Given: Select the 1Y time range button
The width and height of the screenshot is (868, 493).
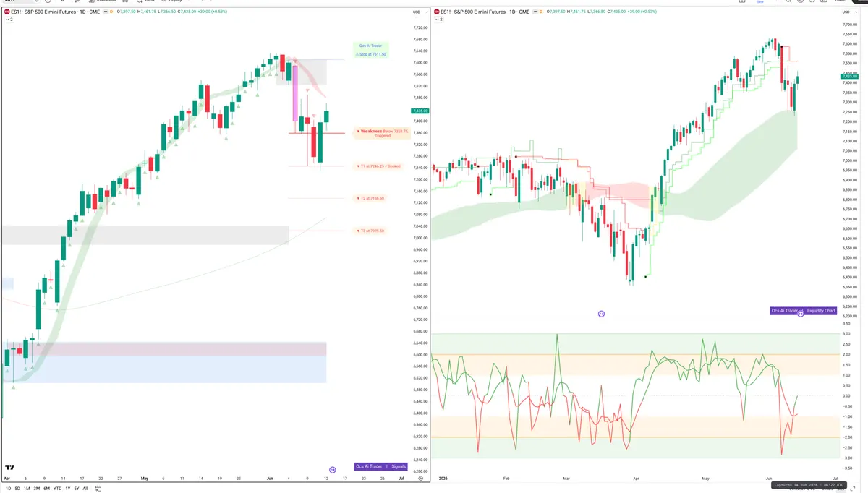Looking at the screenshot, I should click(67, 489).
